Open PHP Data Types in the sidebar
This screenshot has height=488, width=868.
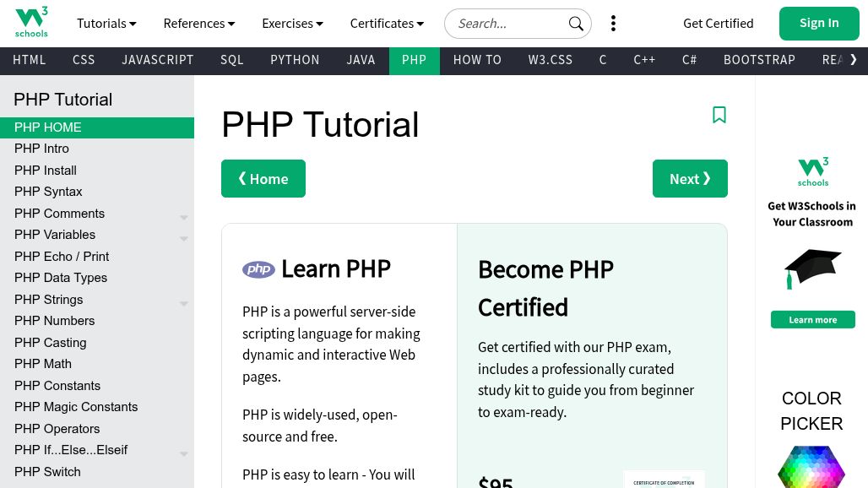97,279
